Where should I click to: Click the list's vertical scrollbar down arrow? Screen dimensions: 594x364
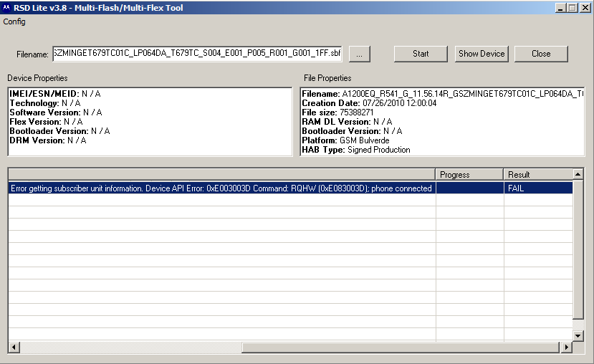pyautogui.click(x=578, y=335)
